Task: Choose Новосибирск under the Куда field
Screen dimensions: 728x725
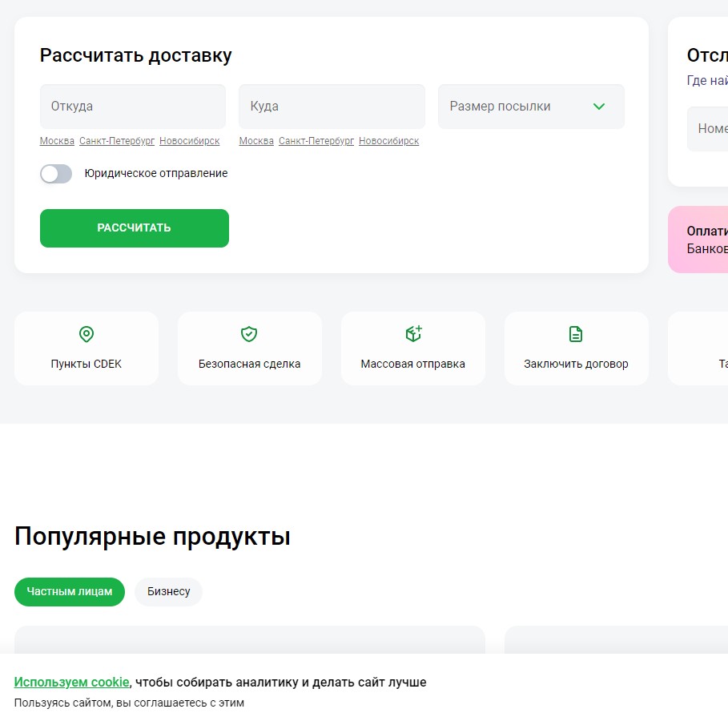Action: click(388, 141)
